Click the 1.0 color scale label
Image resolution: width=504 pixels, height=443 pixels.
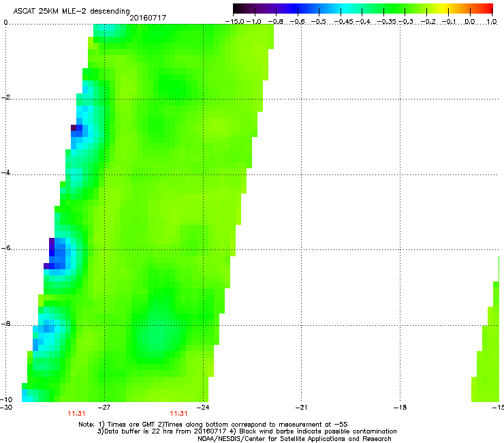pos(492,22)
